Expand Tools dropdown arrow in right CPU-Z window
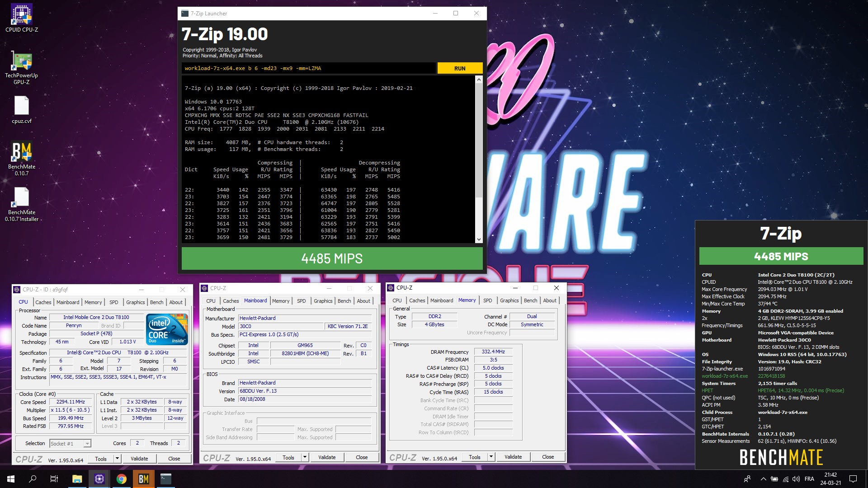The width and height of the screenshot is (868, 488). (491, 457)
